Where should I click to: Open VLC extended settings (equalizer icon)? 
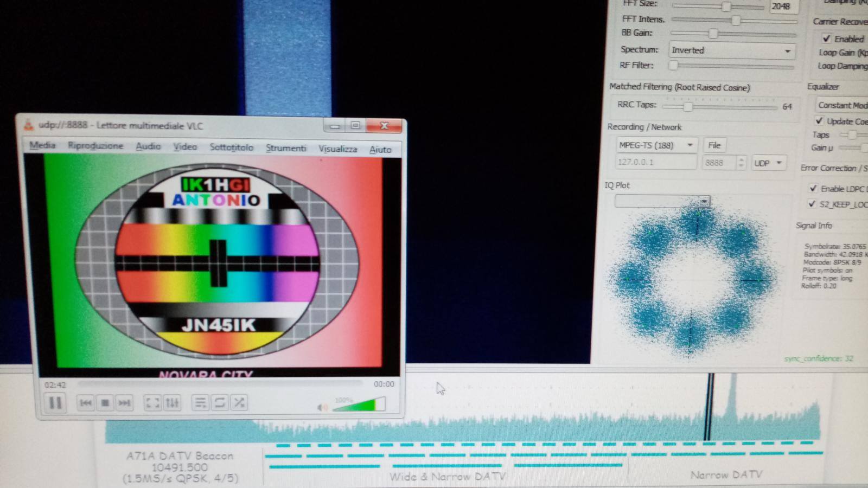click(172, 403)
